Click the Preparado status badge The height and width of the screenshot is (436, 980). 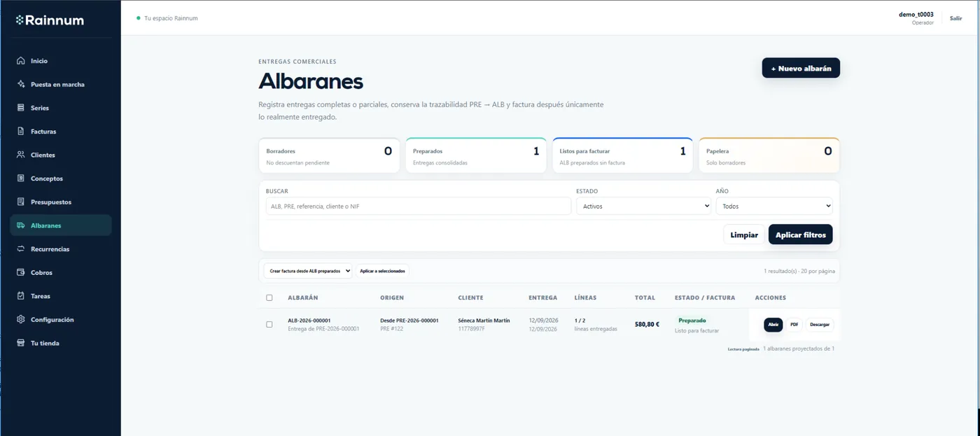(x=692, y=320)
